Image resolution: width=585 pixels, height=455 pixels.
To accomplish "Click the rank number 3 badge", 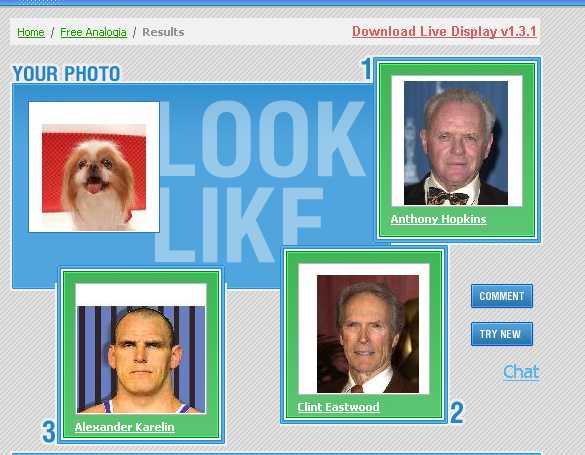I will tap(49, 432).
